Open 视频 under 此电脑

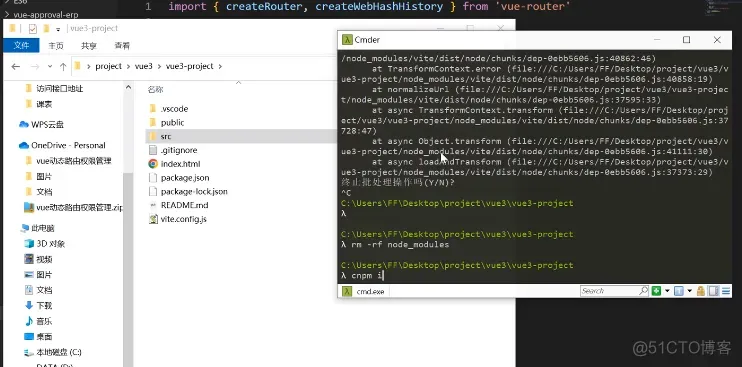click(44, 259)
